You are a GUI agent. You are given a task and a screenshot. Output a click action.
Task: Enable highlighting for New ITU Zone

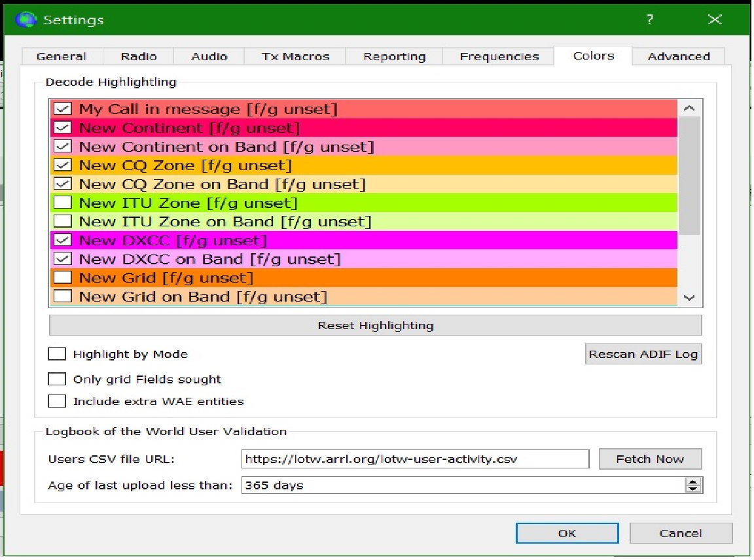pos(63,202)
